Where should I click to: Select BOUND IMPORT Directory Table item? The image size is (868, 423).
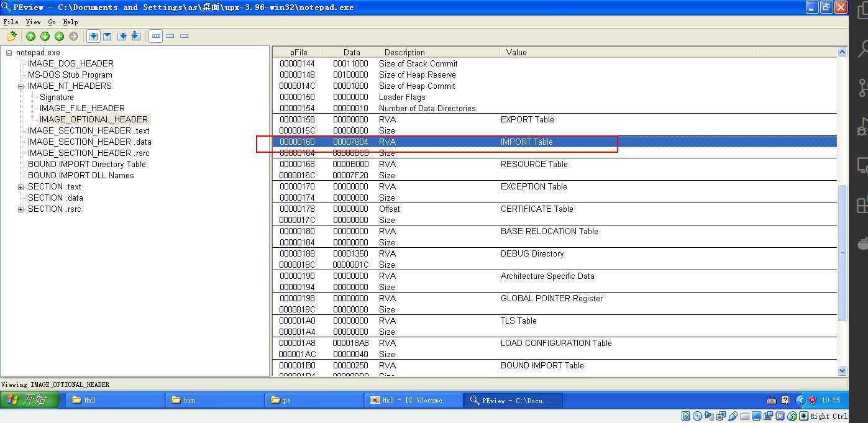tap(87, 164)
